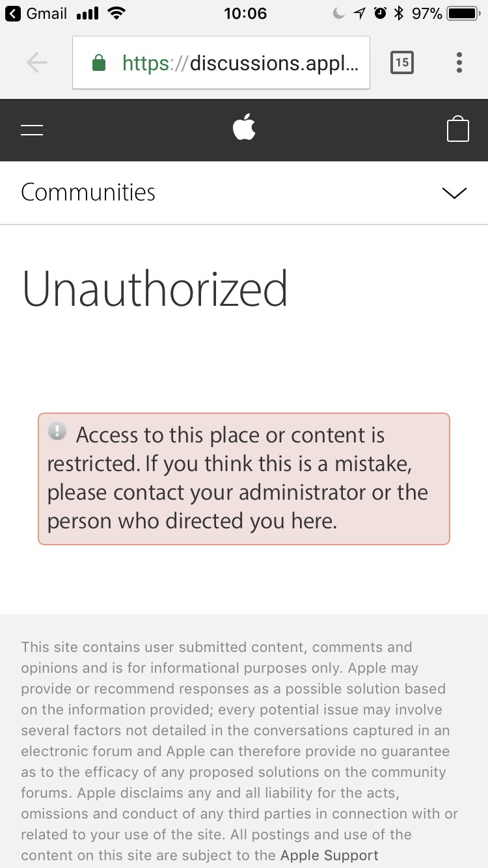Tap the alarm clock status icon
Image resolution: width=488 pixels, height=868 pixels.
click(x=381, y=13)
